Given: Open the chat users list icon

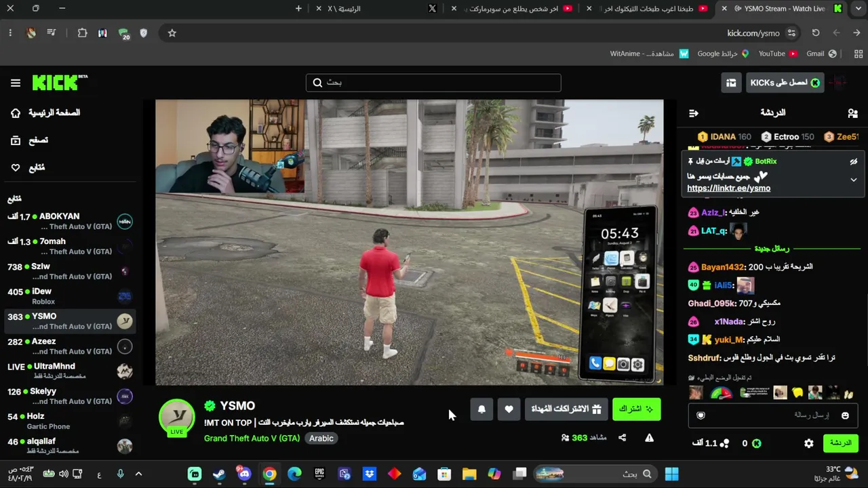Looking at the screenshot, I should [x=852, y=113].
